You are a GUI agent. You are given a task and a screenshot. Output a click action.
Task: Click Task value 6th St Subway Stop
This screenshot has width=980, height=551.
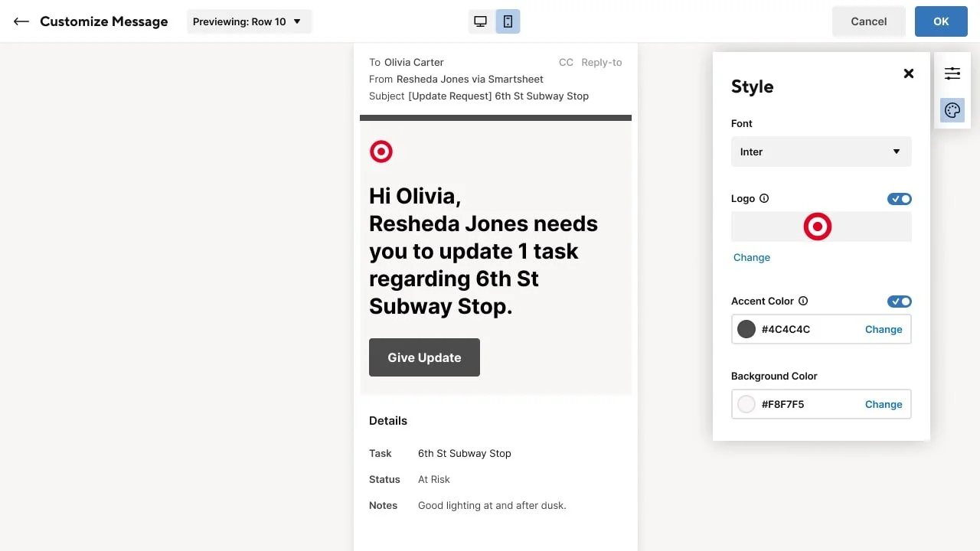[465, 453]
